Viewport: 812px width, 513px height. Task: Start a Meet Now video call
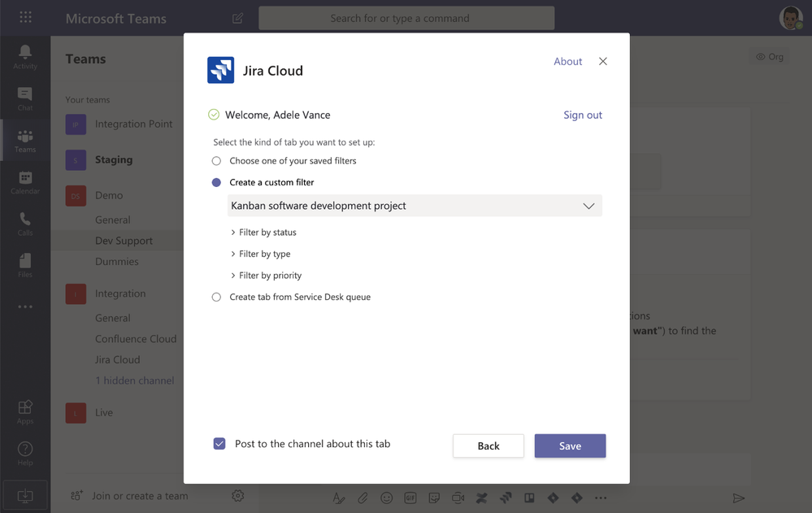pos(457,498)
